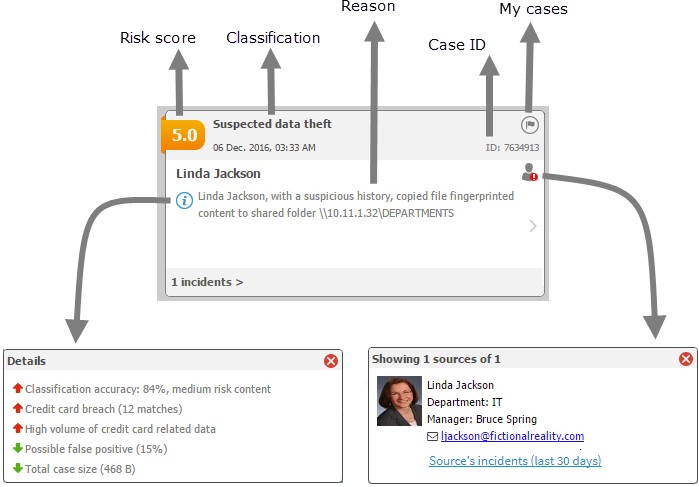Click the envelope icon beside the email address

432,437
